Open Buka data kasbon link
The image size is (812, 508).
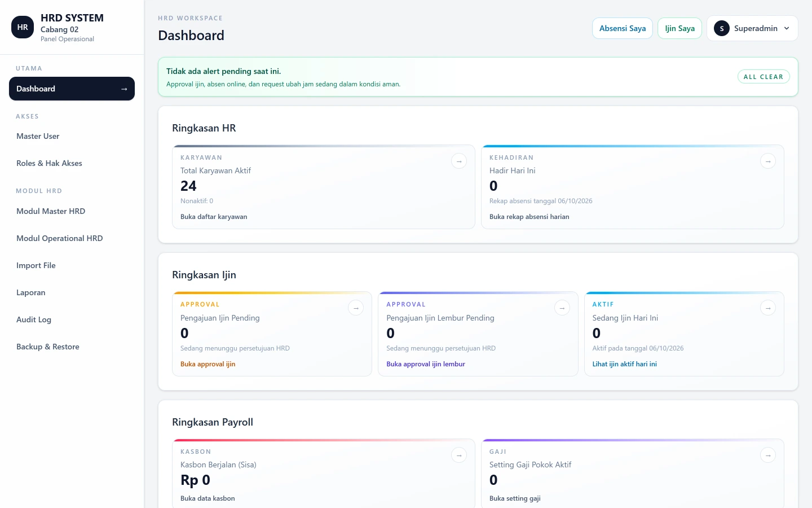(x=208, y=498)
